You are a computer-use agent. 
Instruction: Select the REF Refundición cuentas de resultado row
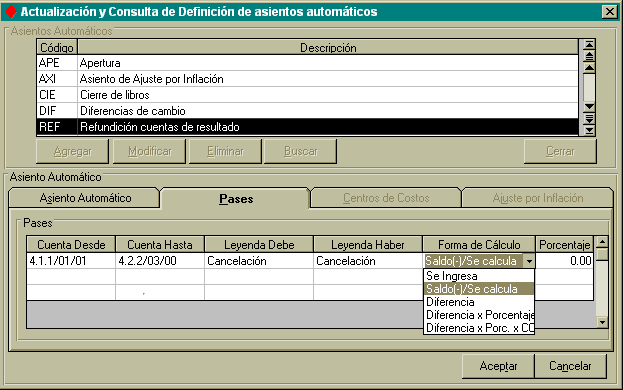(308, 127)
